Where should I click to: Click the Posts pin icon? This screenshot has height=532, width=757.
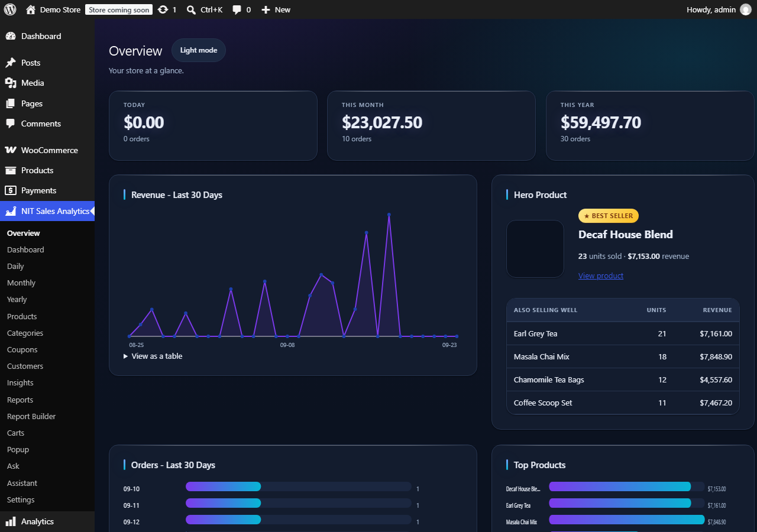tap(11, 63)
